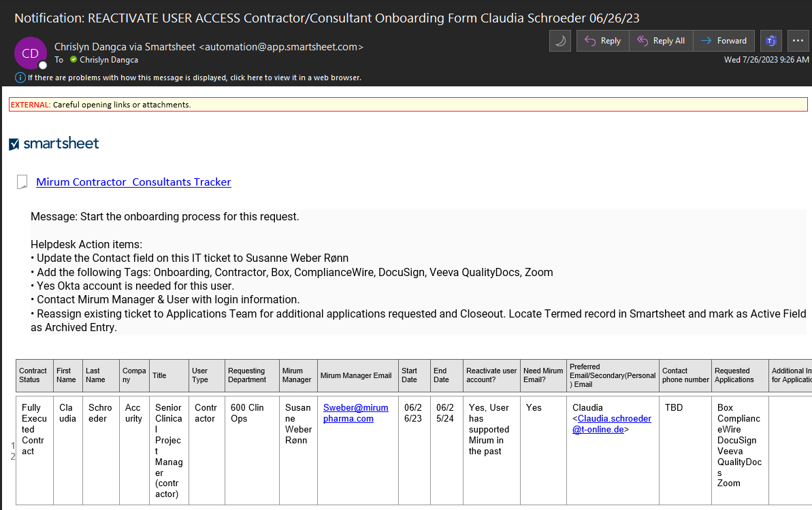Click the Schroeder last name cell
This screenshot has height=510, width=812.
101,450
